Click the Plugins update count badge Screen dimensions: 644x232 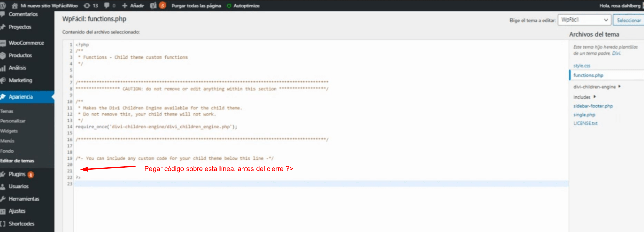[31, 175]
